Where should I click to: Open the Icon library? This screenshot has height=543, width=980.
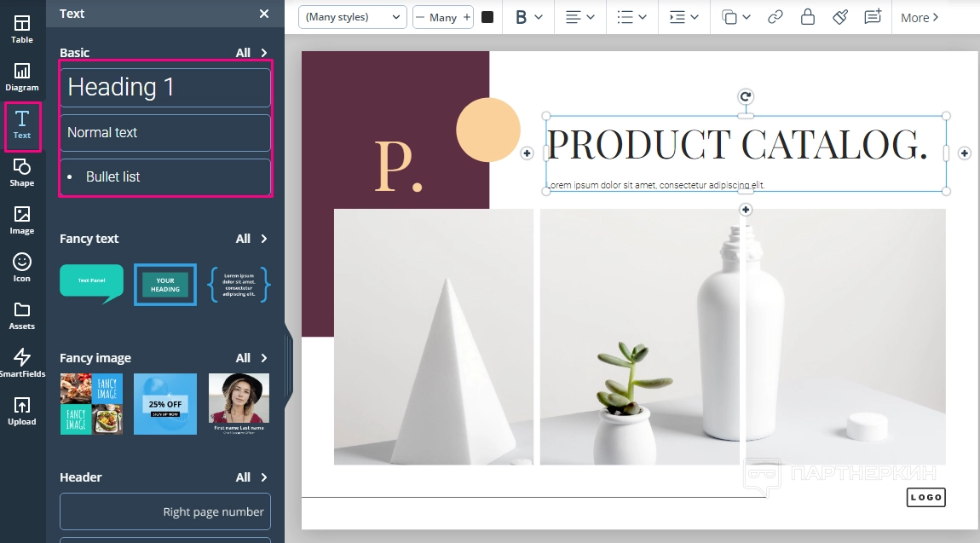[22, 267]
